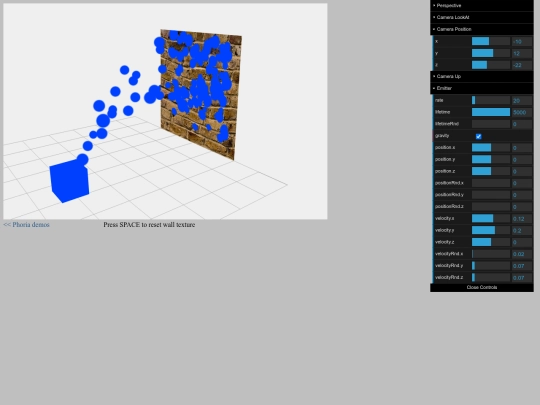Screen dimensions: 540x405
Task: Click the velocity.y value field showing 0.2
Action: [x=522, y=230]
